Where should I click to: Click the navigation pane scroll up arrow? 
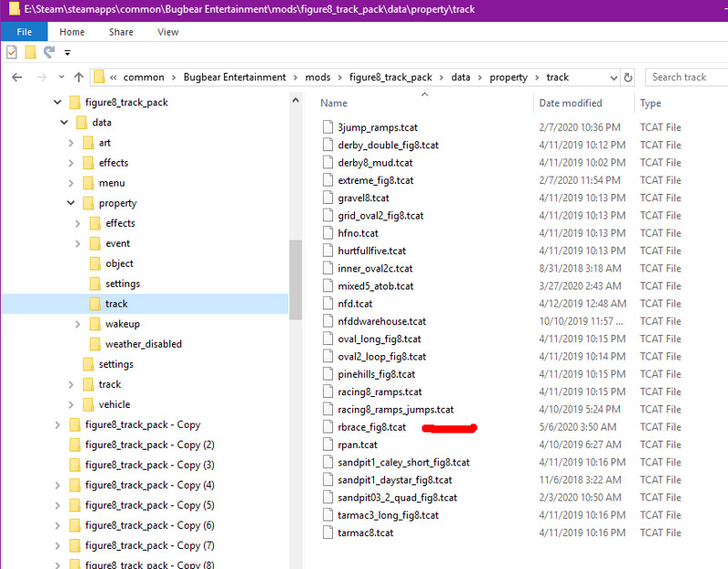[x=296, y=100]
